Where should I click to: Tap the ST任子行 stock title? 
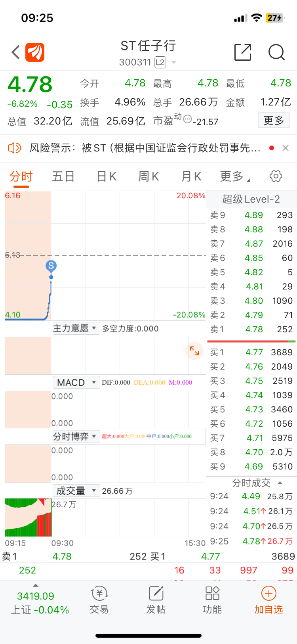click(x=148, y=46)
